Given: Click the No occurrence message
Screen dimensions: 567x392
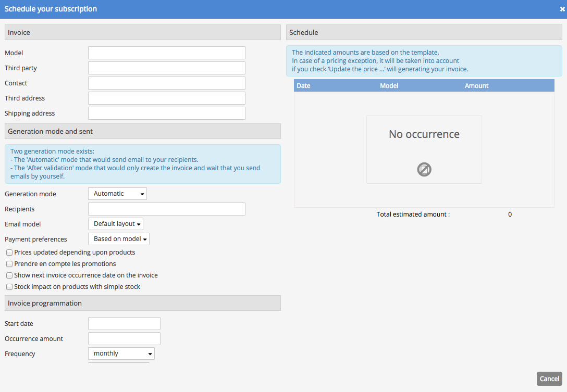Looking at the screenshot, I should pos(424,134).
